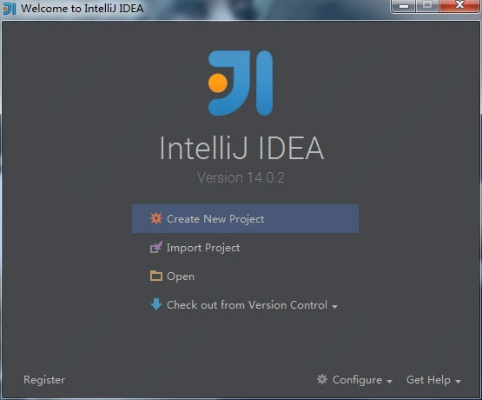
Task: Expand the small arrow next to Configure
Action: coord(389,381)
